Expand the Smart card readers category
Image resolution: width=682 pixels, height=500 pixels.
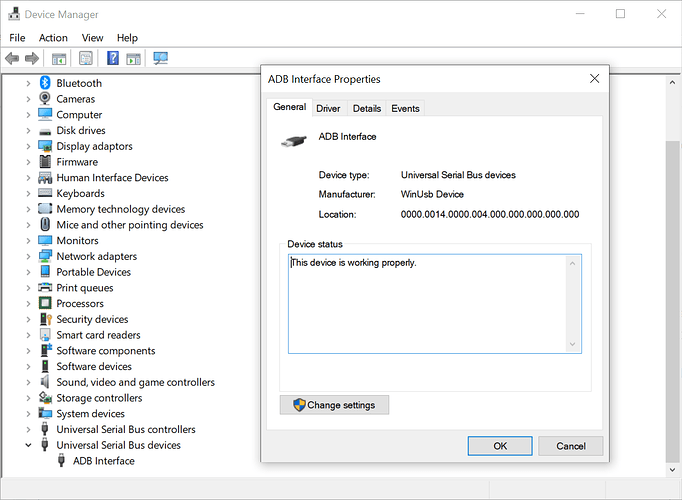[28, 335]
